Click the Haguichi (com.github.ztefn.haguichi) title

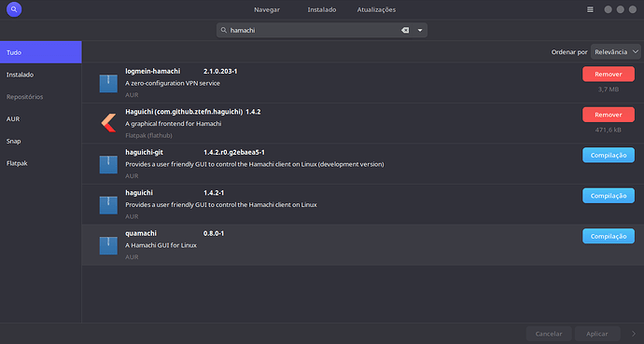point(184,112)
